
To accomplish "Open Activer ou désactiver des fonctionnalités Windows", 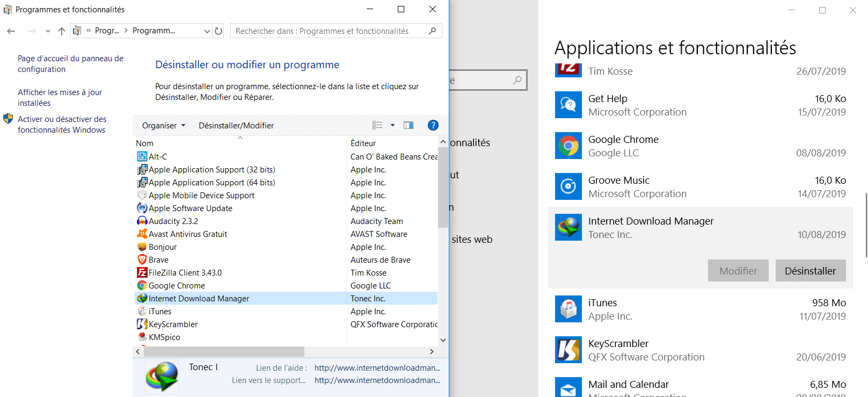I will [62, 125].
